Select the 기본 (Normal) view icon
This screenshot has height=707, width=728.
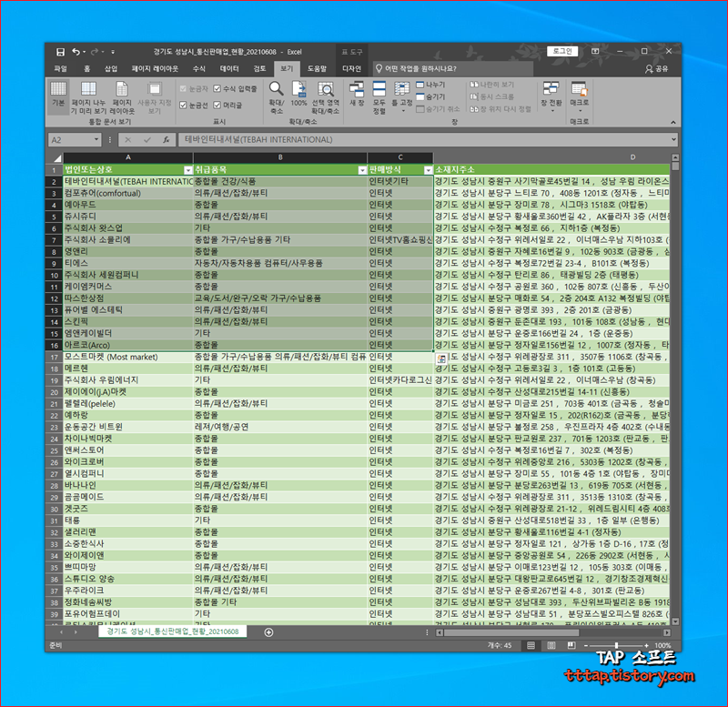tap(58, 98)
